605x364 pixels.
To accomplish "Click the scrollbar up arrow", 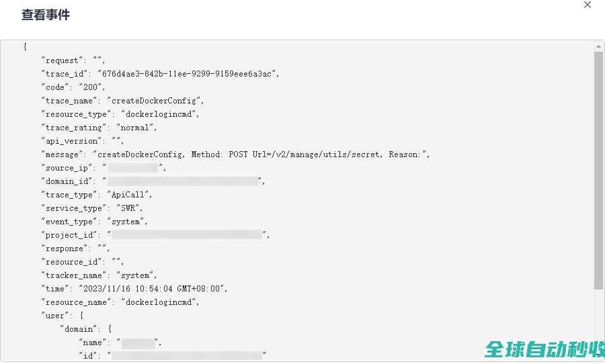I will 598,47.
